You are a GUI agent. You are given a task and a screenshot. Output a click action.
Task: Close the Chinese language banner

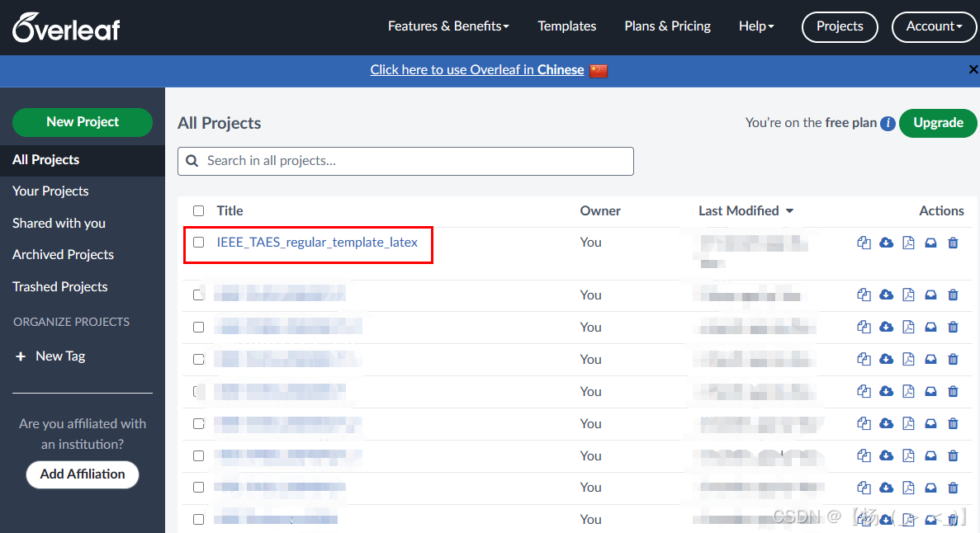pyautogui.click(x=973, y=69)
